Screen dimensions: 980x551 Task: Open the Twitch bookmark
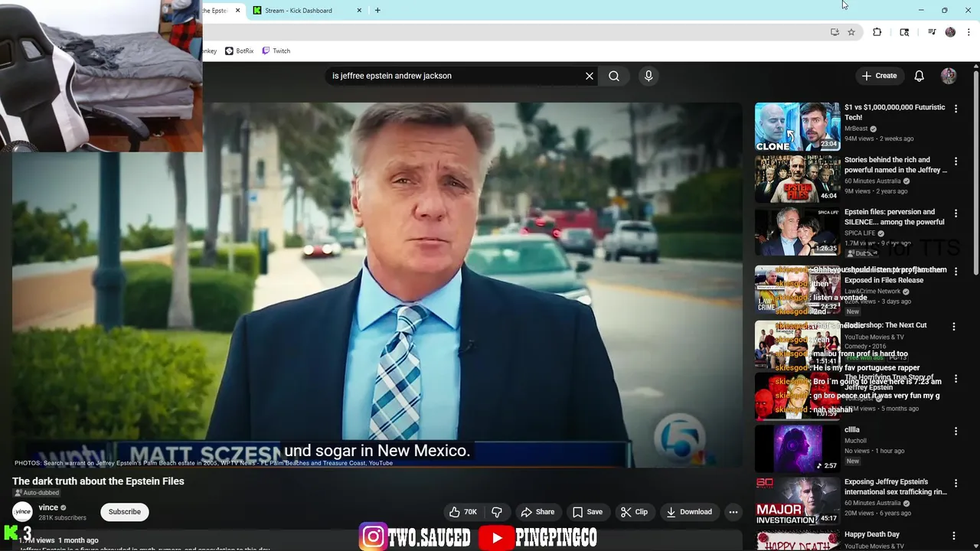tap(276, 51)
